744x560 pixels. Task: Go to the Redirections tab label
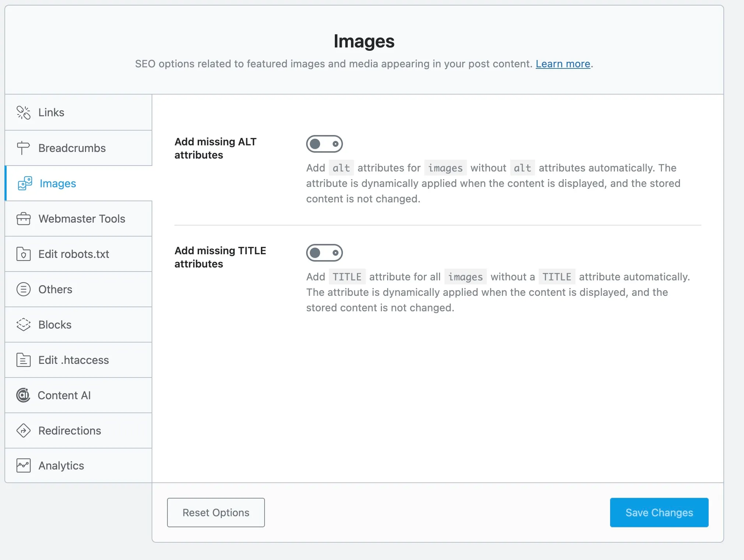coord(70,430)
